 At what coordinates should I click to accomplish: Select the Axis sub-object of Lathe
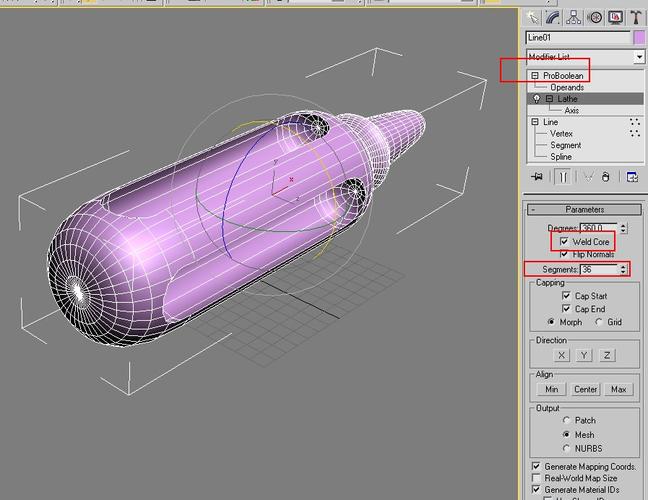(x=572, y=110)
